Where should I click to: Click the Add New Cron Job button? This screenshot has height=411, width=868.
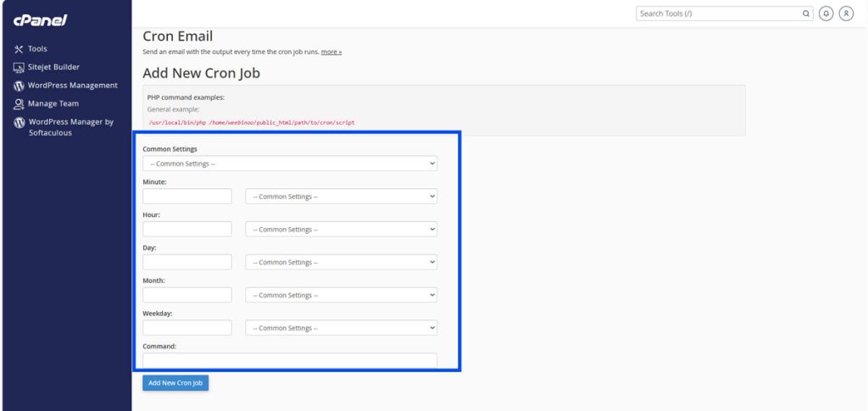[175, 383]
